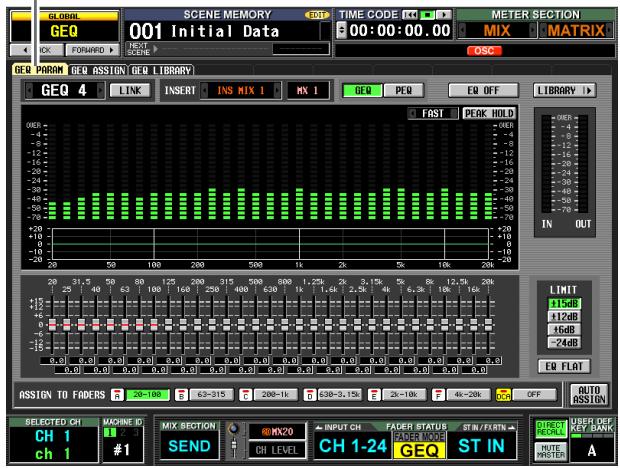620x468 pixels.
Task: Switch to the GEQ ASSIGN tab
Action: point(98,71)
